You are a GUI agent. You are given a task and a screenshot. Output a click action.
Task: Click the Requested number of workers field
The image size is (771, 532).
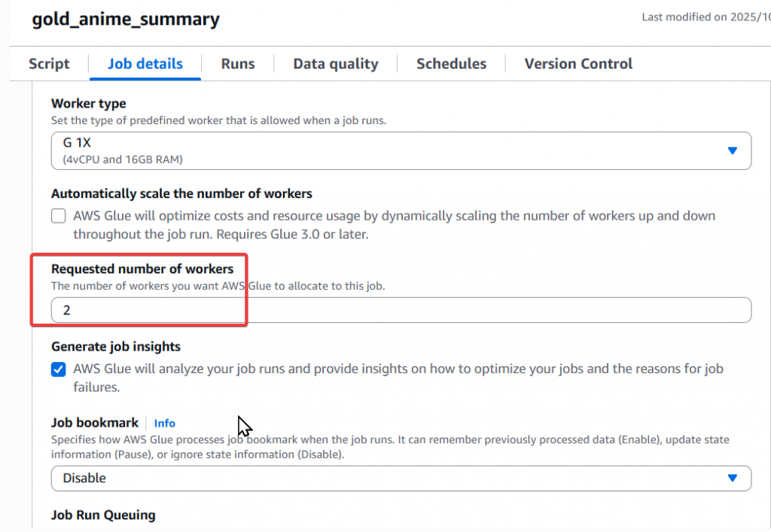click(x=401, y=310)
